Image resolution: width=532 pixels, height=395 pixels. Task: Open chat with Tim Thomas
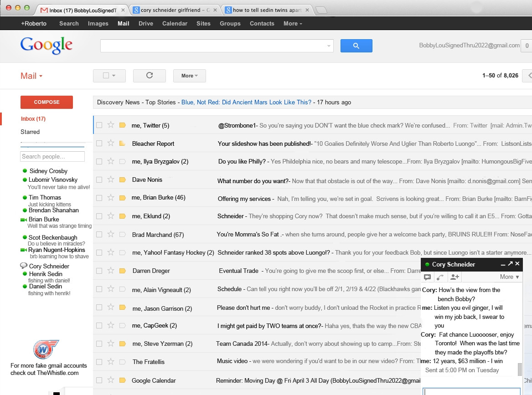click(45, 197)
